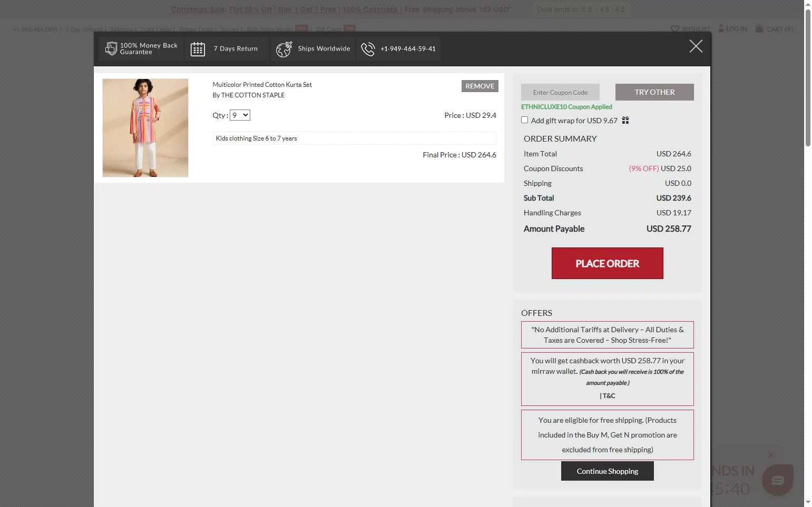Click the 100% Money Back Guarantee text
This screenshot has width=812, height=507.
pos(149,49)
